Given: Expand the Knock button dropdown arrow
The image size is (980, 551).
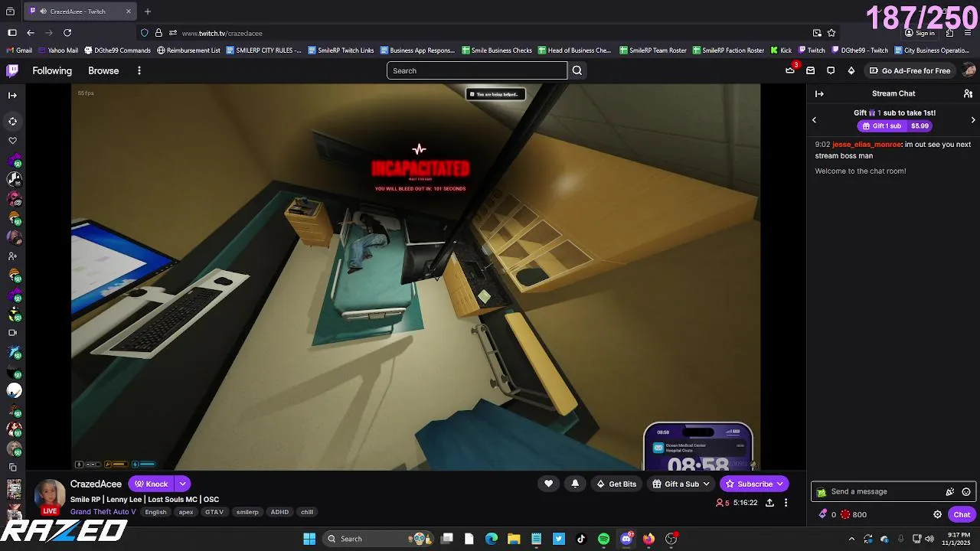Looking at the screenshot, I should click(182, 484).
